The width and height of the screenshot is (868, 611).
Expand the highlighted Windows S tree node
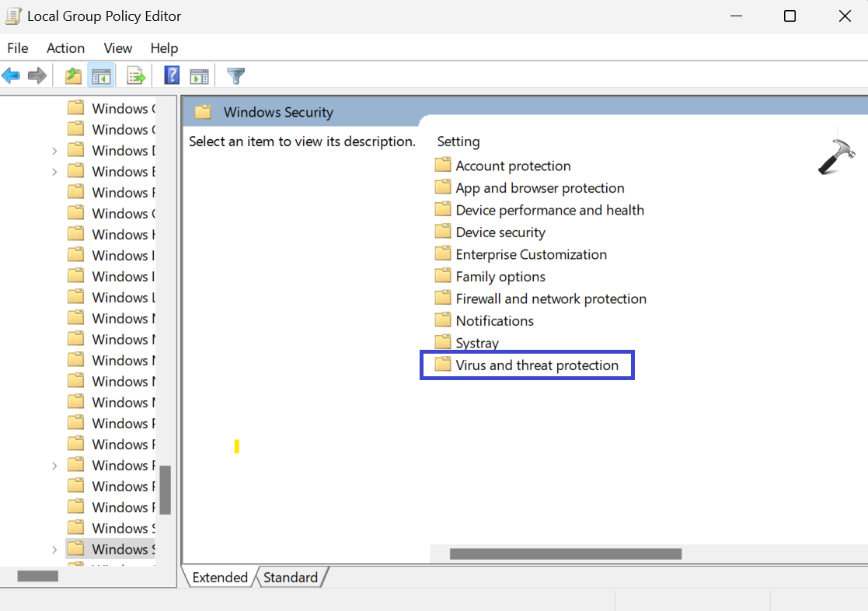coord(54,550)
